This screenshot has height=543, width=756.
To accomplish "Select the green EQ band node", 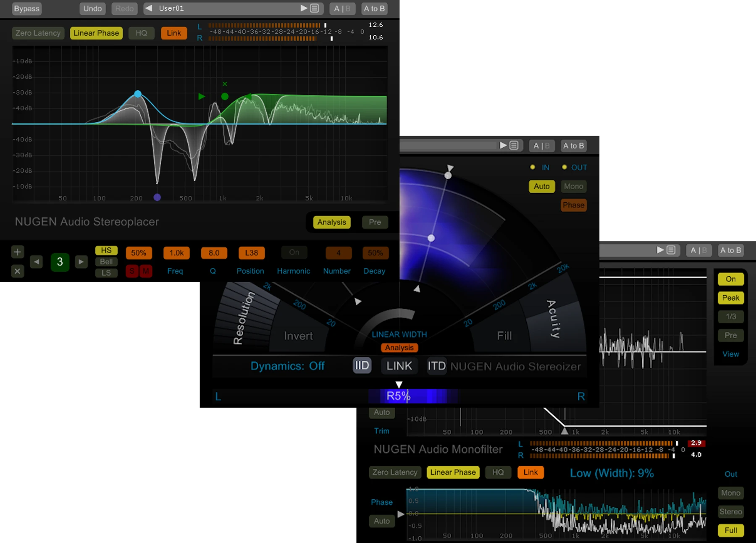I will (225, 97).
